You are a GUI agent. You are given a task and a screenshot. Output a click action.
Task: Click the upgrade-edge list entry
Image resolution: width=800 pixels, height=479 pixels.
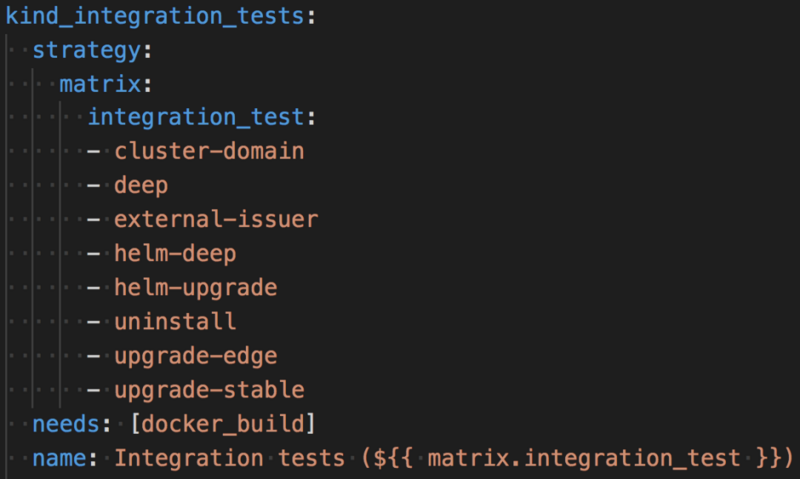[195, 356]
